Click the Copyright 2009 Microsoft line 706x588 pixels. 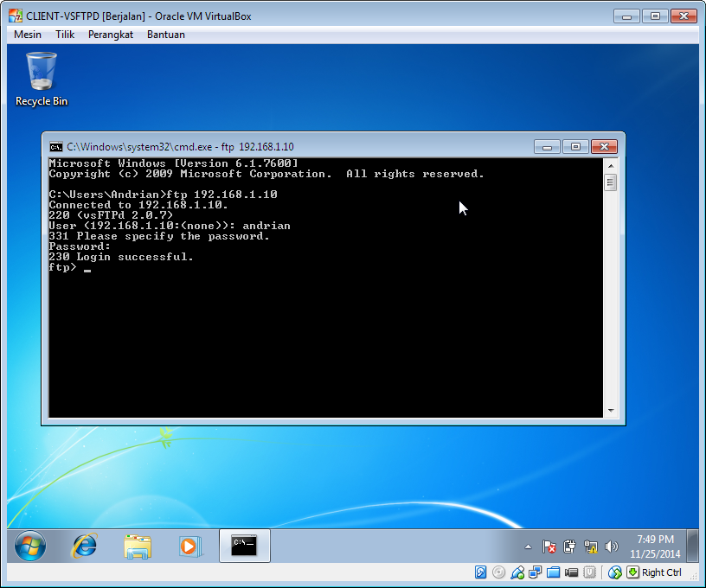(266, 174)
